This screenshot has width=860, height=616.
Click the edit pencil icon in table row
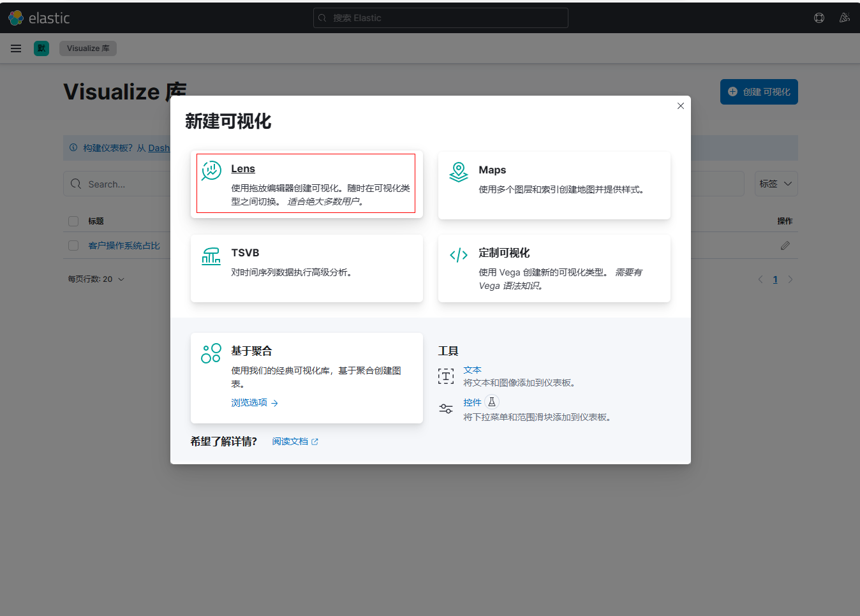click(x=785, y=246)
